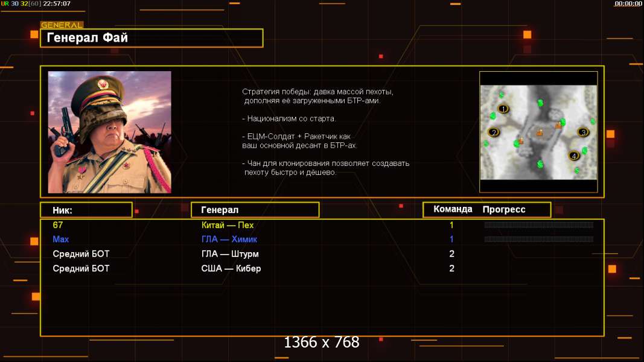Click 'ГЛА — Химик' general entry
The height and width of the screenshot is (362, 644).
pyautogui.click(x=229, y=240)
